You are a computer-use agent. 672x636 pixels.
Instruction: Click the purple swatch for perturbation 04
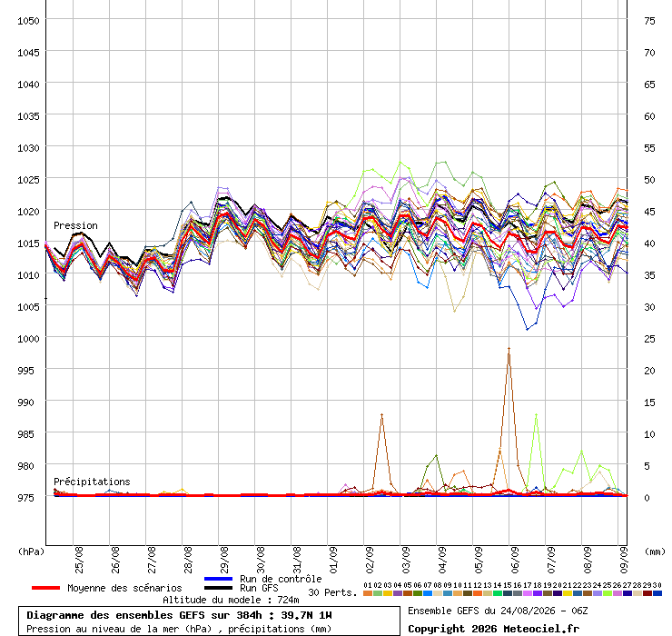click(x=398, y=593)
